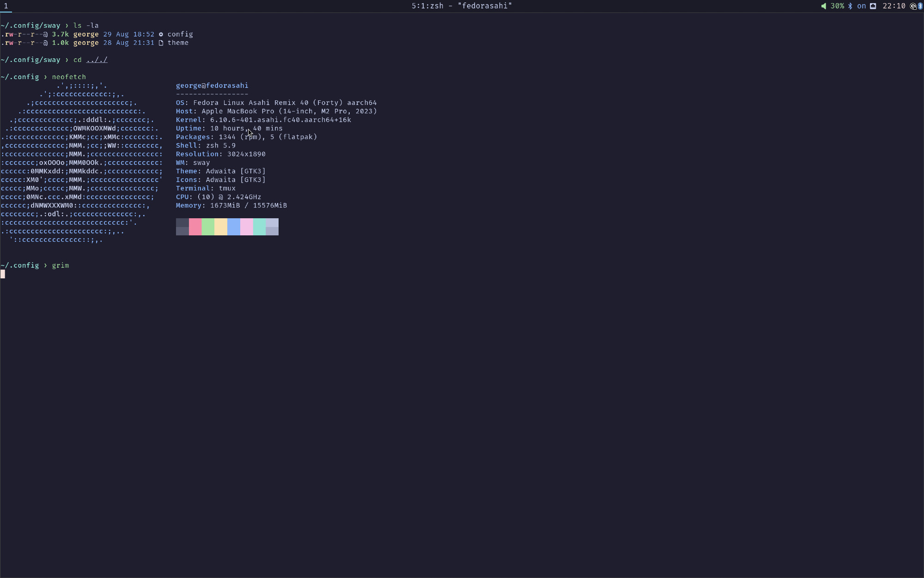Click the underlined "../././" path argument
The width and height of the screenshot is (924, 578).
pyautogui.click(x=97, y=60)
